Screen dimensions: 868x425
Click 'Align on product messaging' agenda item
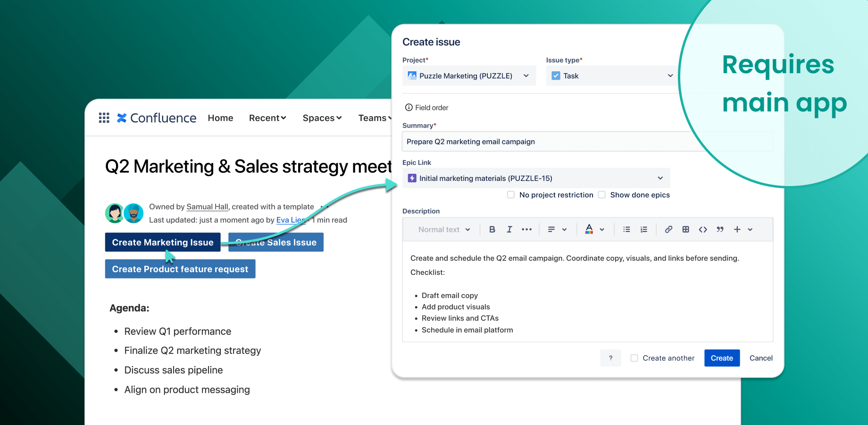[187, 390]
